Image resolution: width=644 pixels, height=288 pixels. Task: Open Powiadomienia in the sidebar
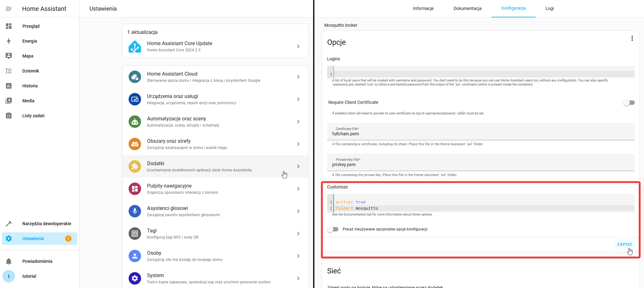click(x=39, y=261)
